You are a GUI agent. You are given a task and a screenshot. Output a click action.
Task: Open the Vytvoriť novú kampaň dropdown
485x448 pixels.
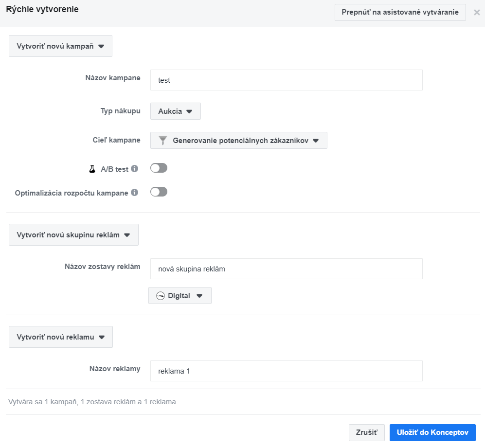pyautogui.click(x=61, y=46)
